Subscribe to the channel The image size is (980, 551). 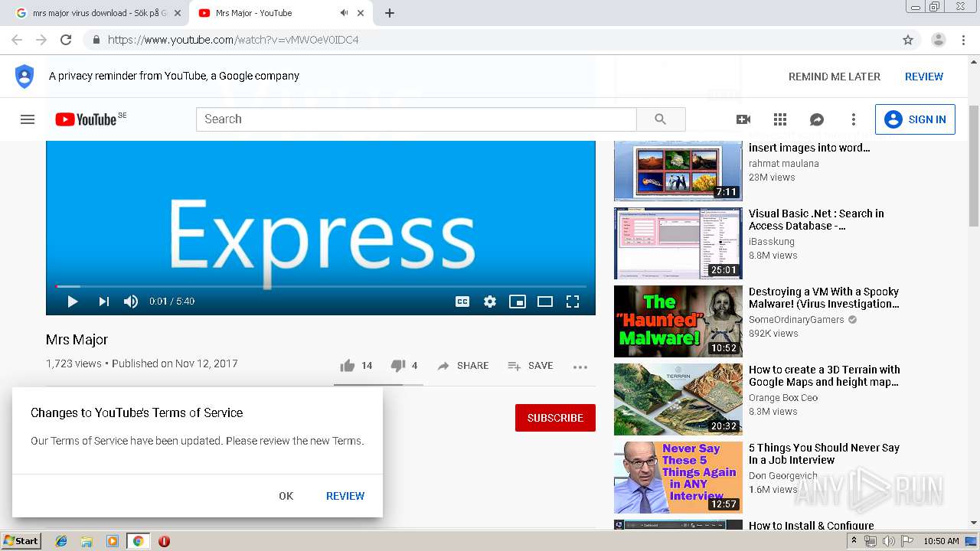click(x=555, y=418)
